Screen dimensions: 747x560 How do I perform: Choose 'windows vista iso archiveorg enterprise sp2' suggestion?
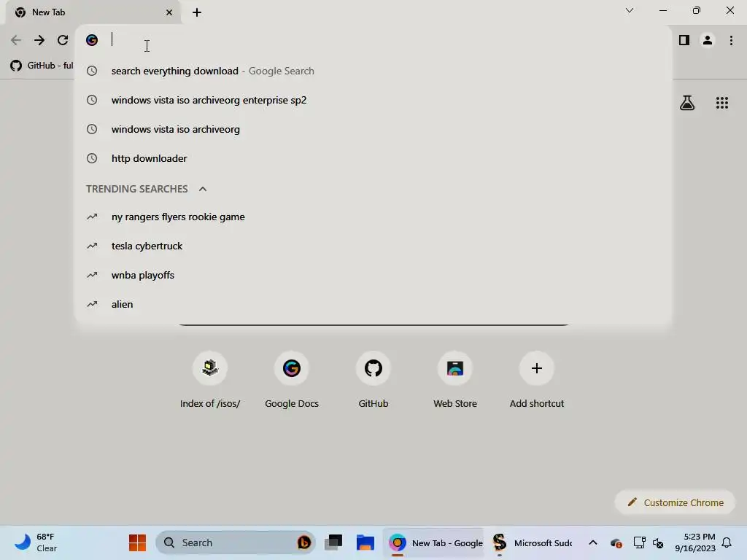pyautogui.click(x=373, y=100)
